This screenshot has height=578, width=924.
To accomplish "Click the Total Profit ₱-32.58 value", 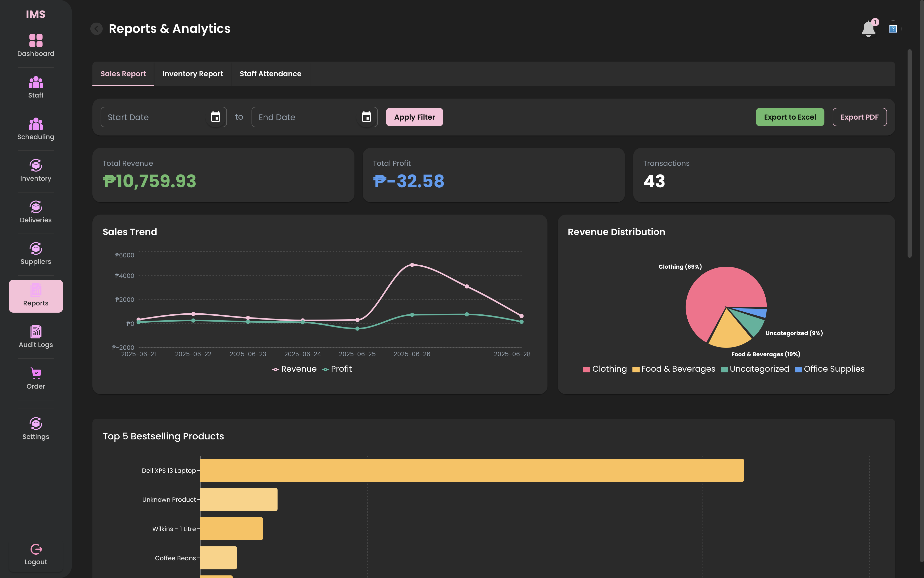I will [x=409, y=181].
